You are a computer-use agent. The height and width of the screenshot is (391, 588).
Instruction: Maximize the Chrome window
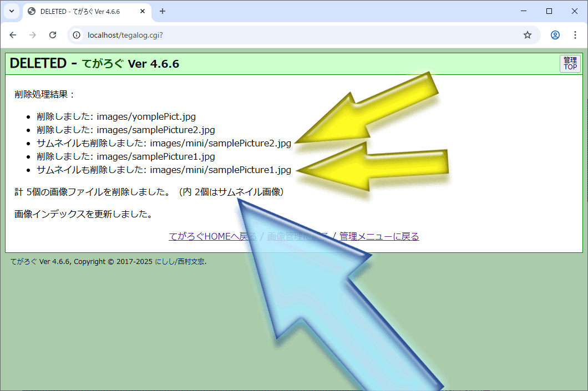[549, 11]
